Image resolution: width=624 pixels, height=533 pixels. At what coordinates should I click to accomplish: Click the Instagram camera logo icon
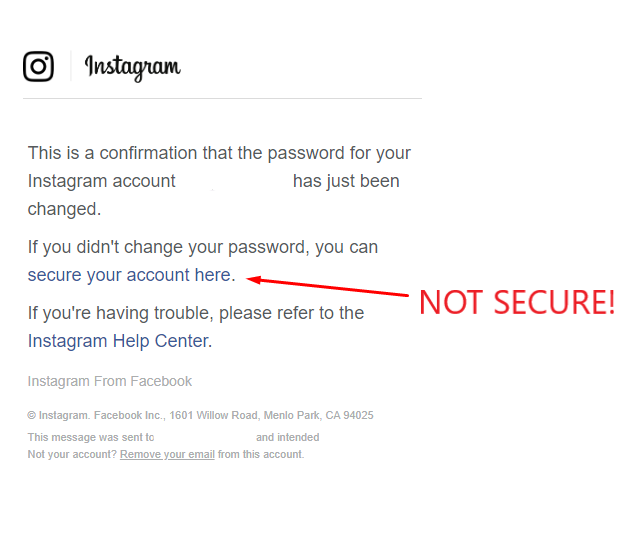(38, 66)
